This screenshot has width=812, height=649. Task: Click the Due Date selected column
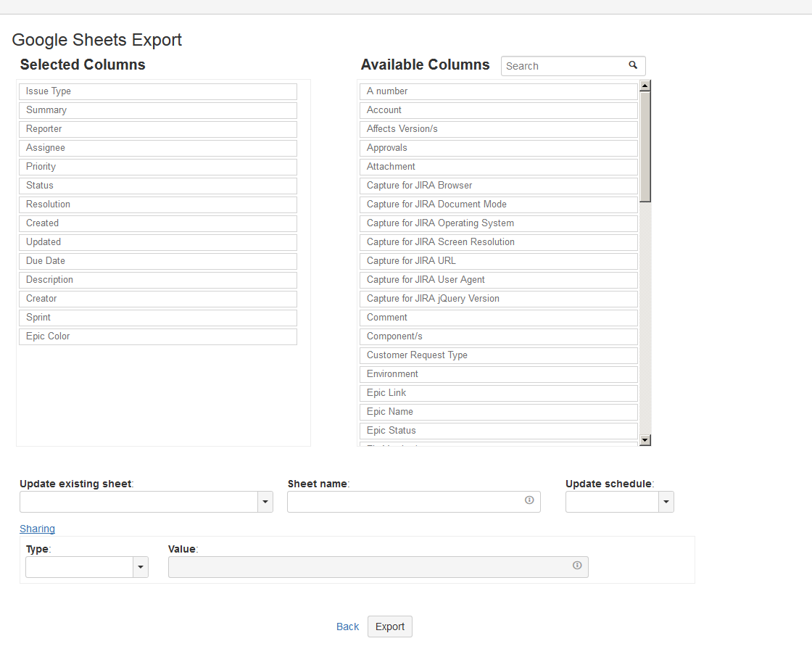158,261
